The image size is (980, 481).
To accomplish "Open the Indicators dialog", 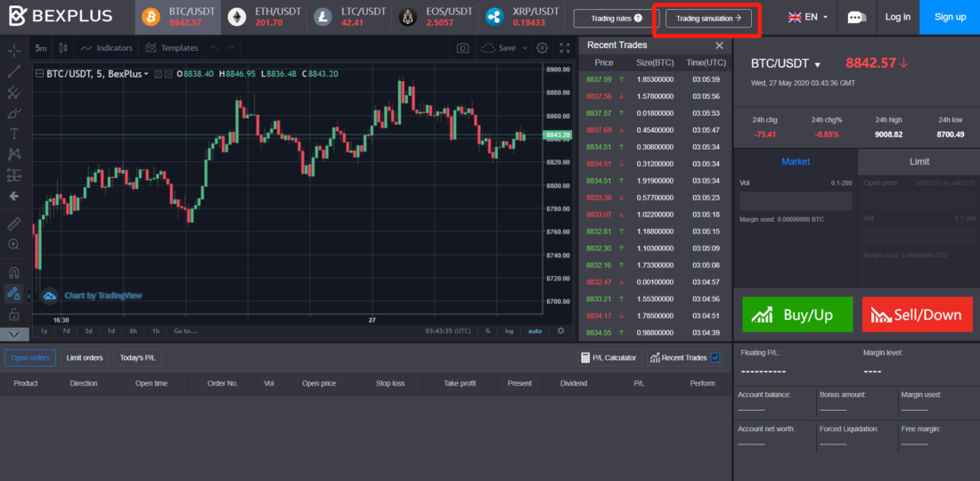I will point(106,47).
